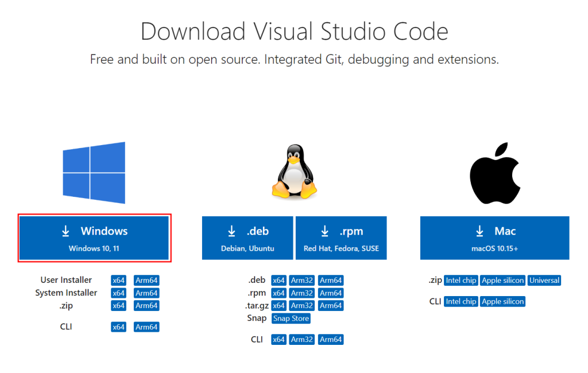Get Linux CLI Arm64 build

pyautogui.click(x=331, y=339)
